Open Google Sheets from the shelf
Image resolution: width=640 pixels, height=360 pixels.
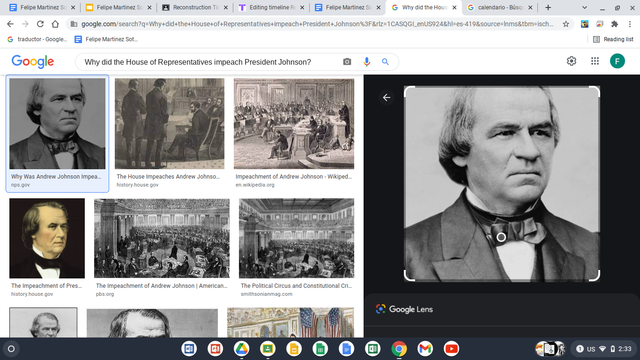tap(320, 349)
